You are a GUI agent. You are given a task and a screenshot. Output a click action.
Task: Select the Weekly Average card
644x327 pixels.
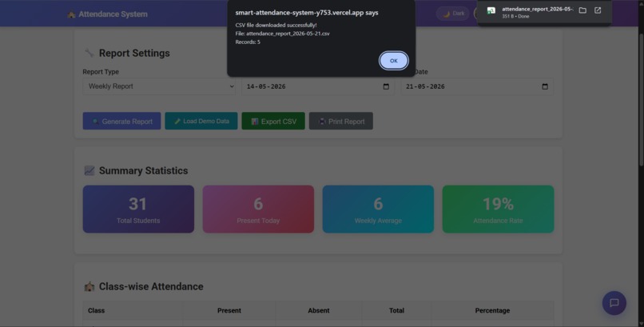click(x=378, y=209)
